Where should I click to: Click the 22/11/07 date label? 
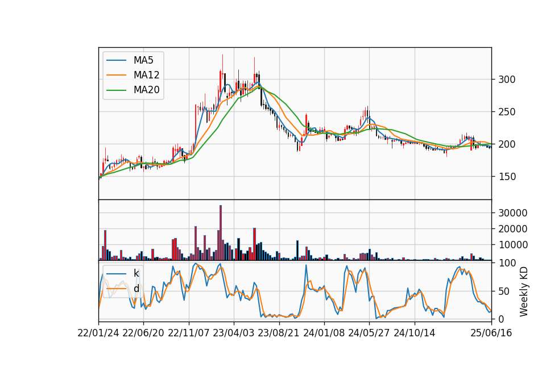click(x=189, y=333)
